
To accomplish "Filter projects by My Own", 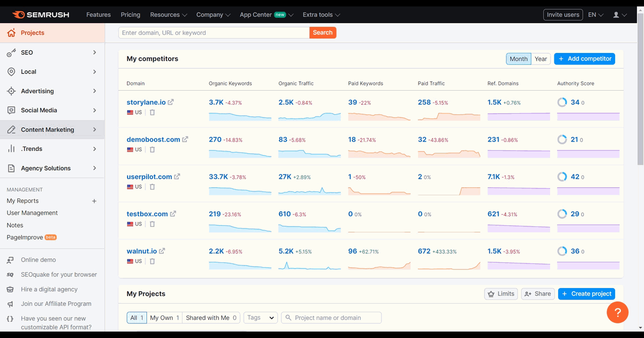I will (x=165, y=318).
